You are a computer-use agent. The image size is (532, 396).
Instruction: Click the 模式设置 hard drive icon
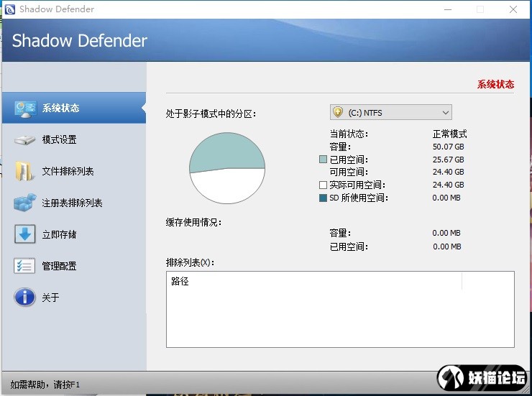[24, 140]
